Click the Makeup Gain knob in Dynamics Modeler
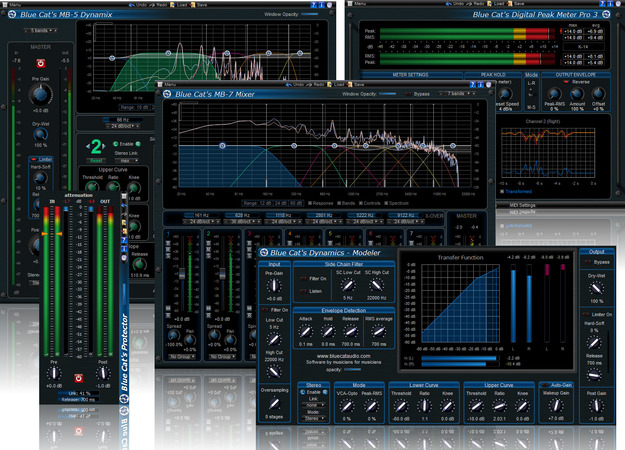 pyautogui.click(x=556, y=406)
